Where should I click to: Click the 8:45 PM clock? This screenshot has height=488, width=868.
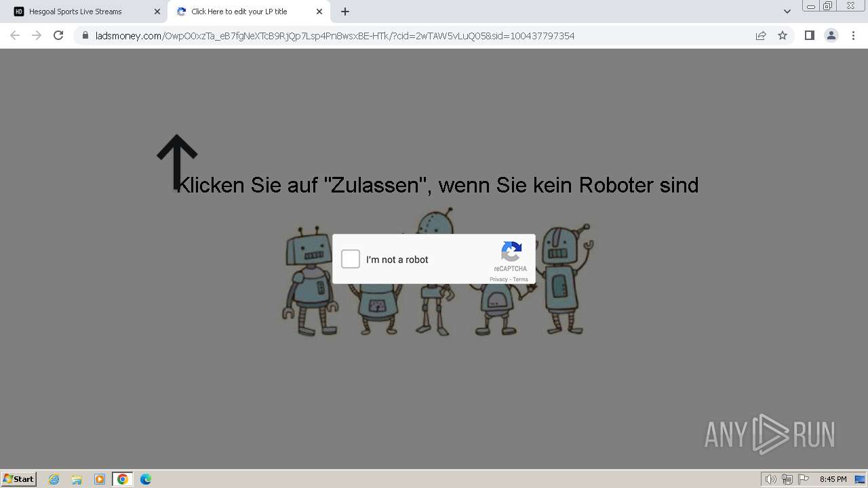[833, 479]
